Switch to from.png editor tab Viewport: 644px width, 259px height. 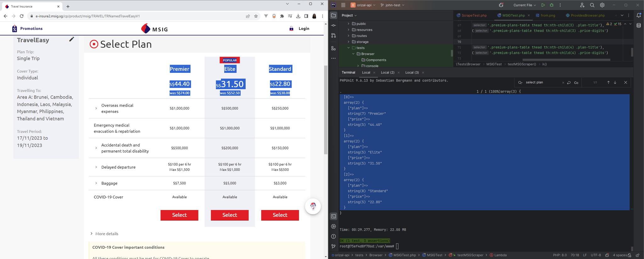546,15
